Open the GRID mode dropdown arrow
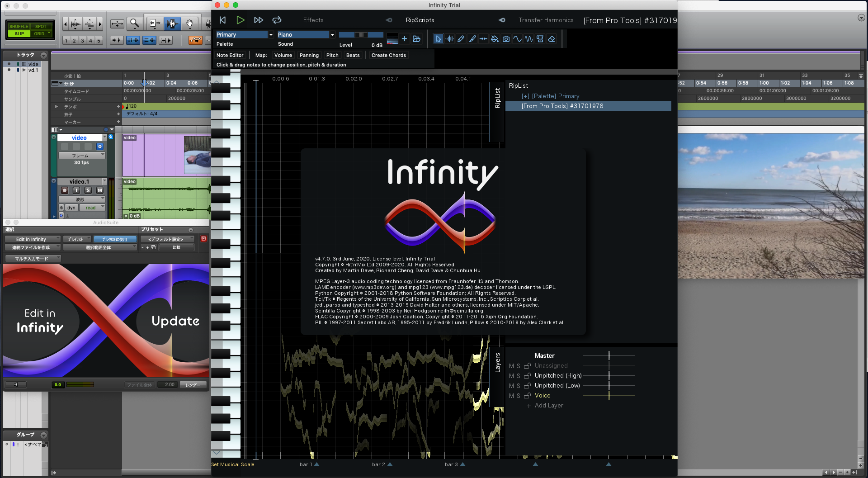The image size is (868, 478). tap(49, 33)
